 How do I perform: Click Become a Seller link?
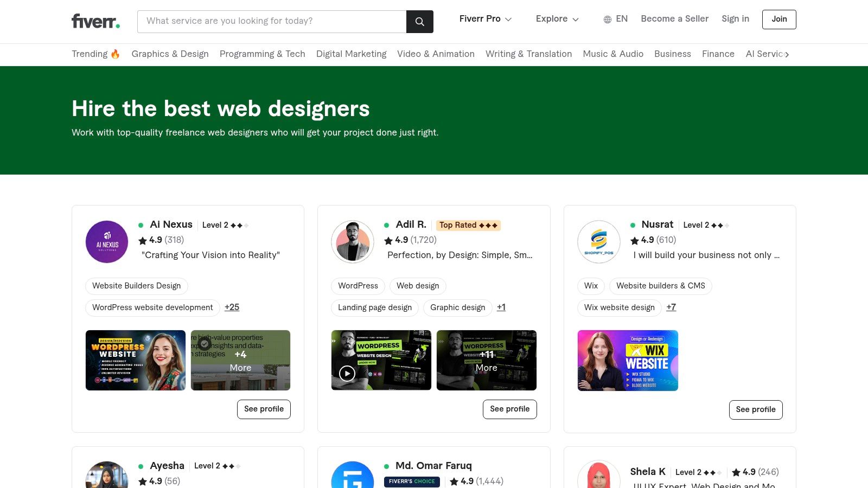[674, 19]
